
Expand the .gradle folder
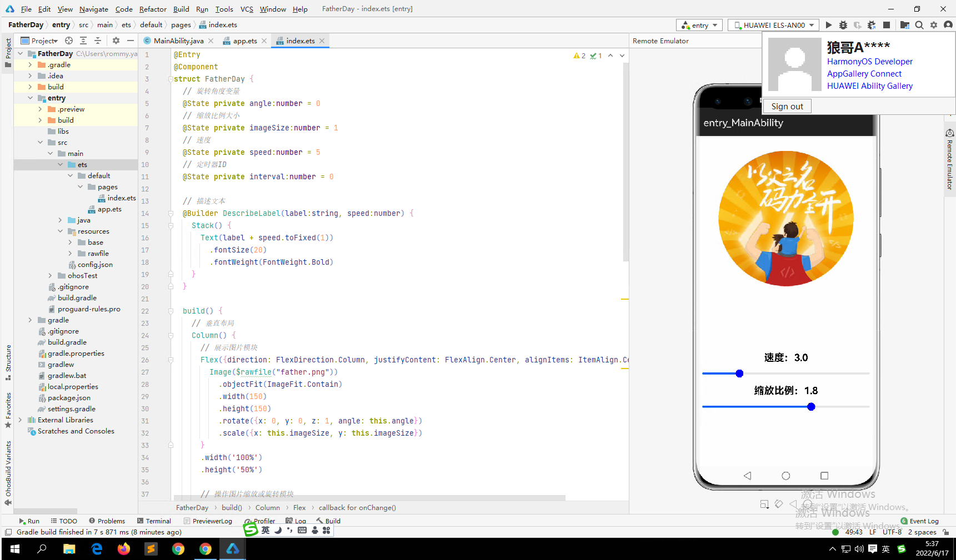(31, 65)
